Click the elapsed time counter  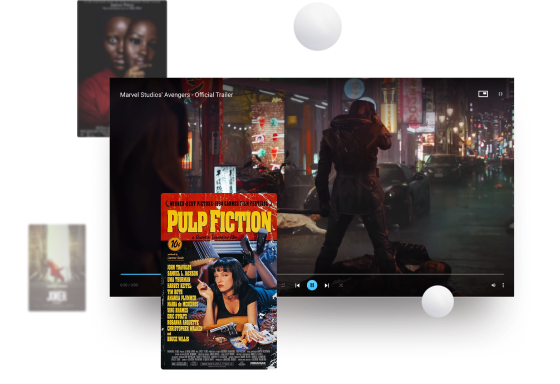129,285
